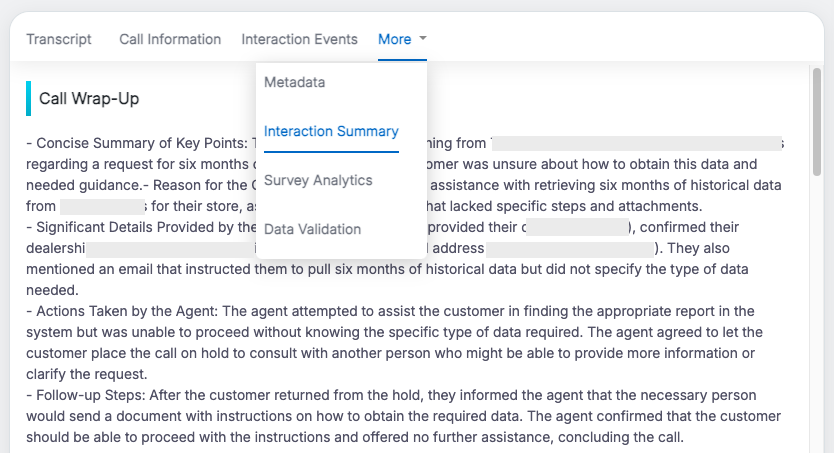
Task: Select the Interaction Events tab
Action: pyautogui.click(x=299, y=39)
